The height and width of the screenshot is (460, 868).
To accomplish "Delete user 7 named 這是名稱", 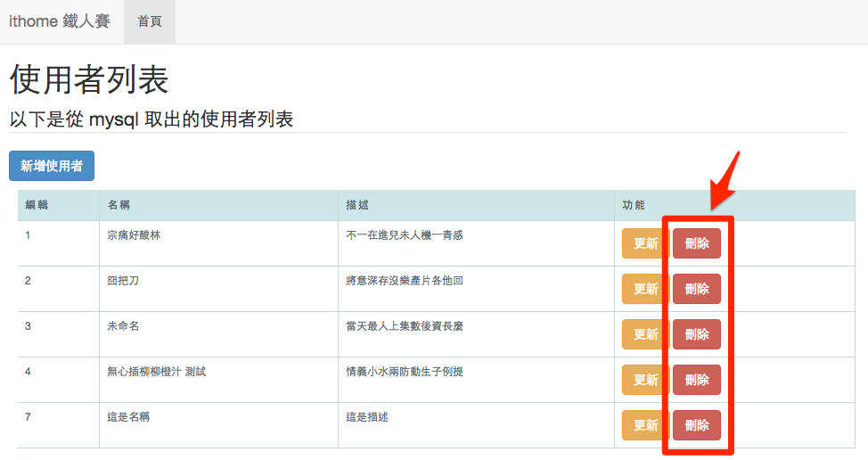I will [x=696, y=425].
